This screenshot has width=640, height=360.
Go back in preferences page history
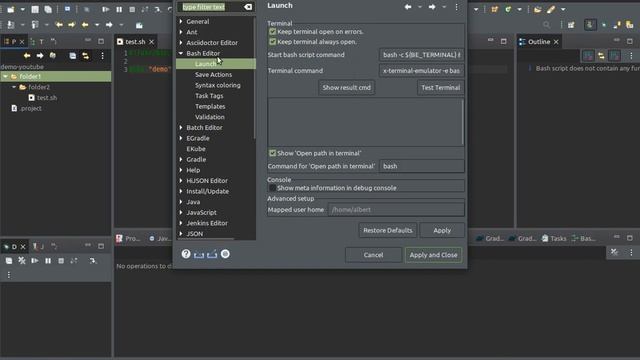click(407, 7)
